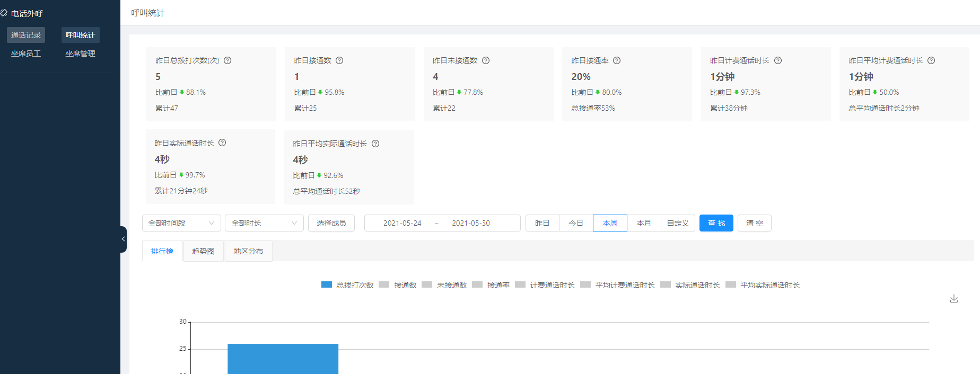
Task: Select the 本月 range option
Action: tap(644, 223)
